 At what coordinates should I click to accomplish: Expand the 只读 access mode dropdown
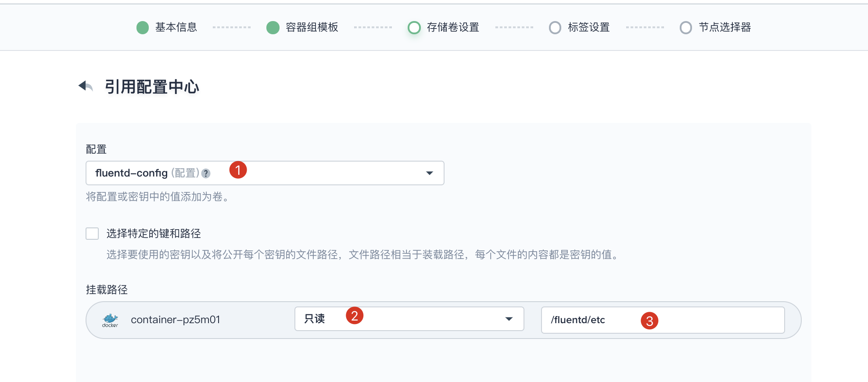(x=409, y=319)
